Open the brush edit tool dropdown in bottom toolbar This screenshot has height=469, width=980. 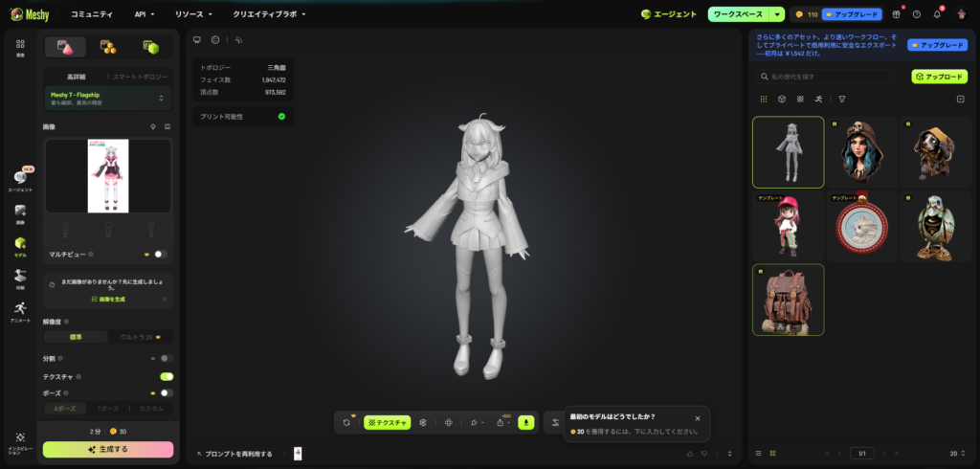(x=478, y=423)
